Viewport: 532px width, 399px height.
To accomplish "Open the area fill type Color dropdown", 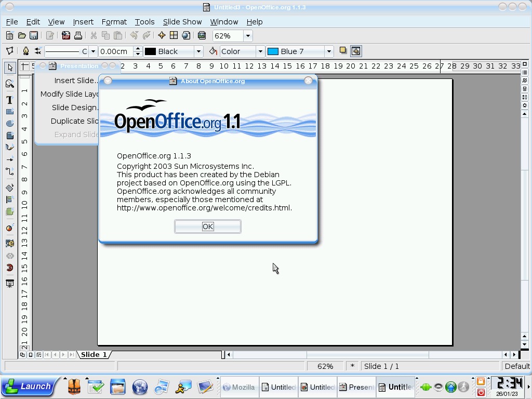I will tap(260, 51).
